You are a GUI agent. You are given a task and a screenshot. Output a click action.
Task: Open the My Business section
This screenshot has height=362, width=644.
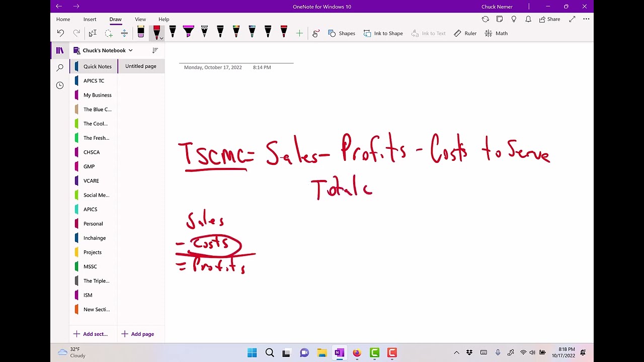coord(94,95)
